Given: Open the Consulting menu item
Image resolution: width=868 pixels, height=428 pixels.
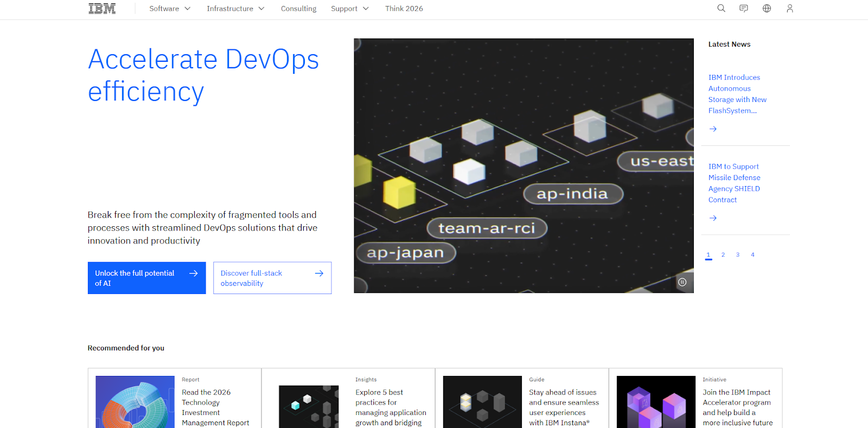Looking at the screenshot, I should pos(298,9).
